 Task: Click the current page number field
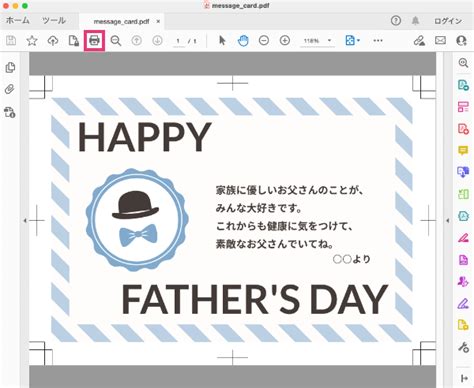click(179, 41)
